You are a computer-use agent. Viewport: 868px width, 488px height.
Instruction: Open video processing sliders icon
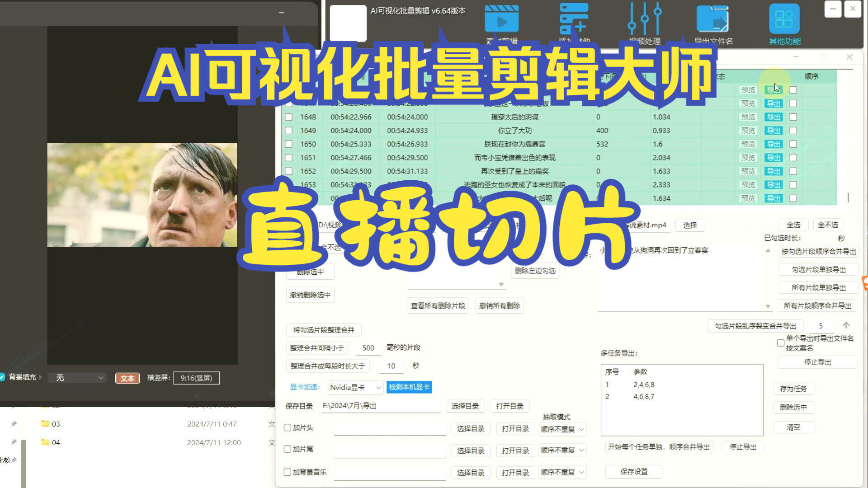pyautogui.click(x=645, y=19)
